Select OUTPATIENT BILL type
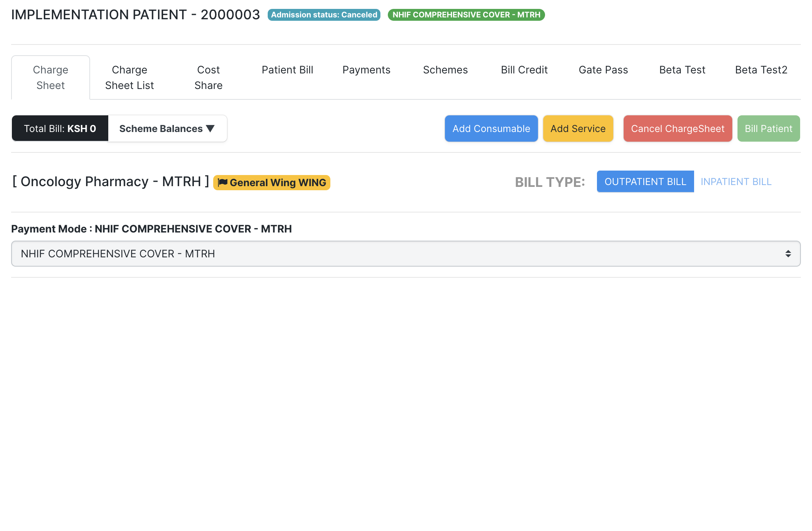Viewport: 812px width, 531px height. 646,181
